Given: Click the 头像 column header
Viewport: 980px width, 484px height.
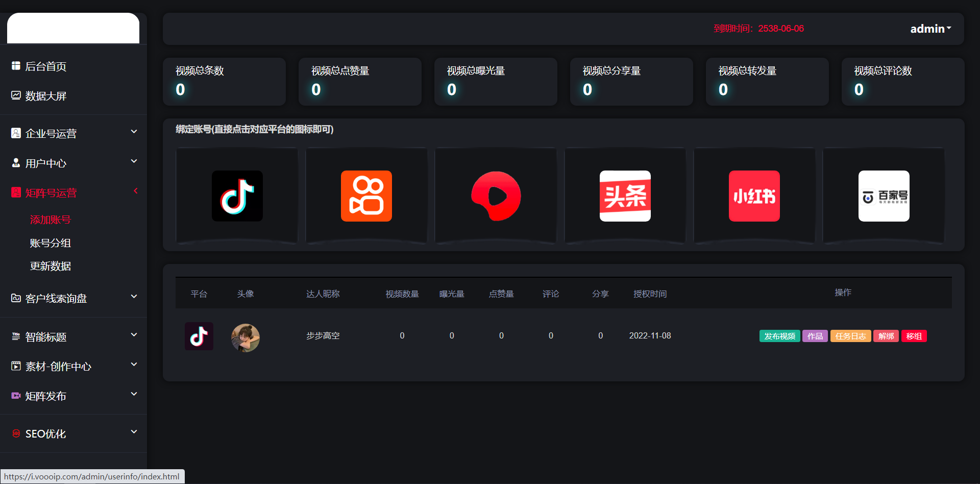Looking at the screenshot, I should [x=246, y=294].
